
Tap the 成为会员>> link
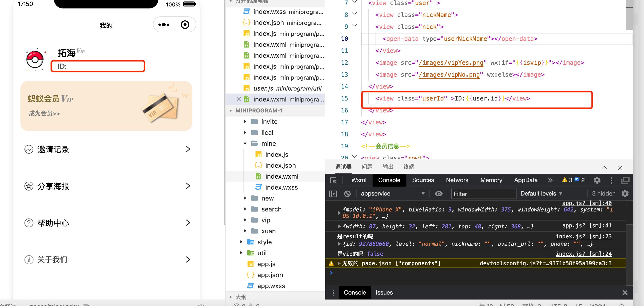44,113
